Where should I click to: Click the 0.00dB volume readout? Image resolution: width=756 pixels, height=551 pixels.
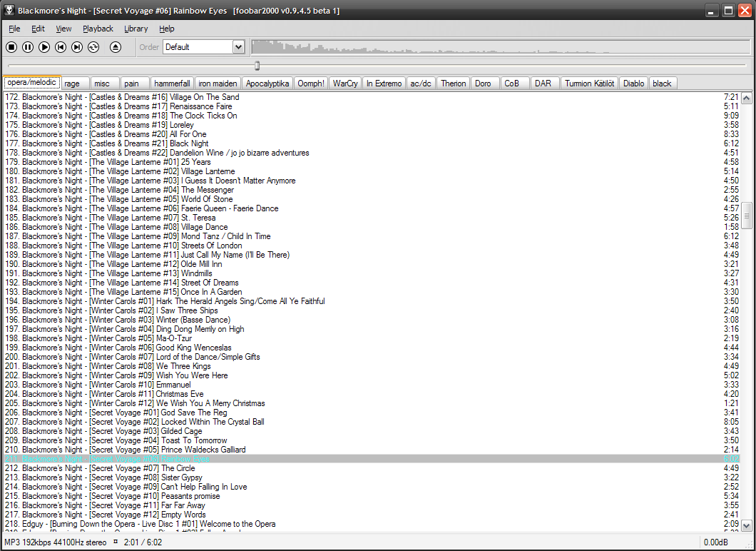(716, 542)
